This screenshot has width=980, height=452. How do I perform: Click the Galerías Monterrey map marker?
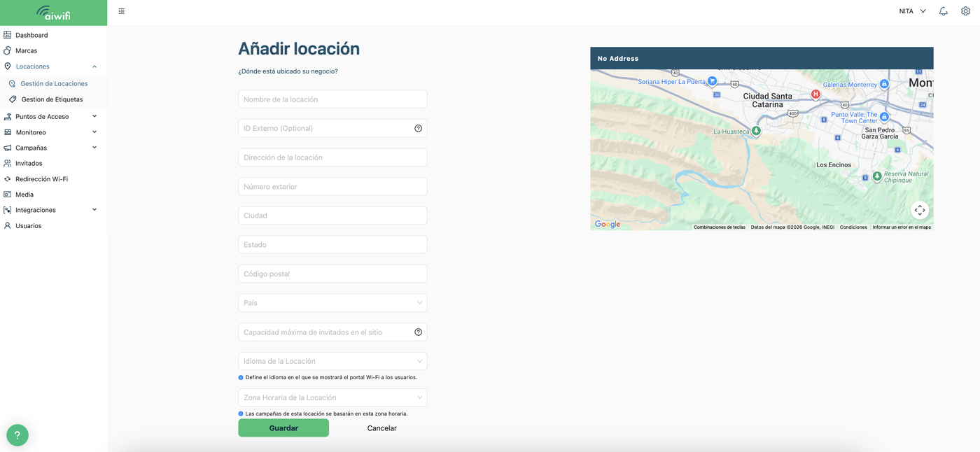point(884,84)
